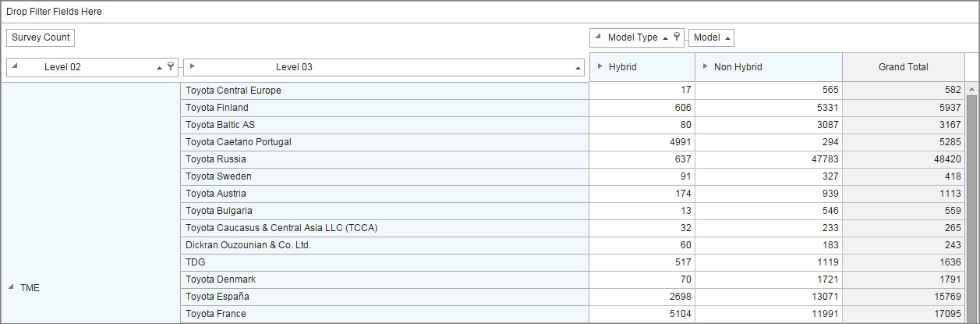
Task: Click Non Hybrid value 546 for Bulgaria
Action: pyautogui.click(x=769, y=211)
